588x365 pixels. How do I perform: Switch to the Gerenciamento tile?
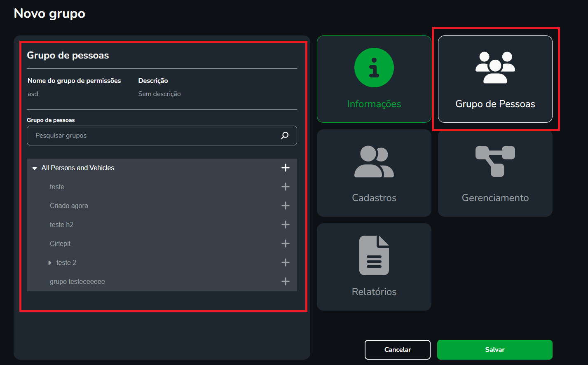pyautogui.click(x=495, y=173)
